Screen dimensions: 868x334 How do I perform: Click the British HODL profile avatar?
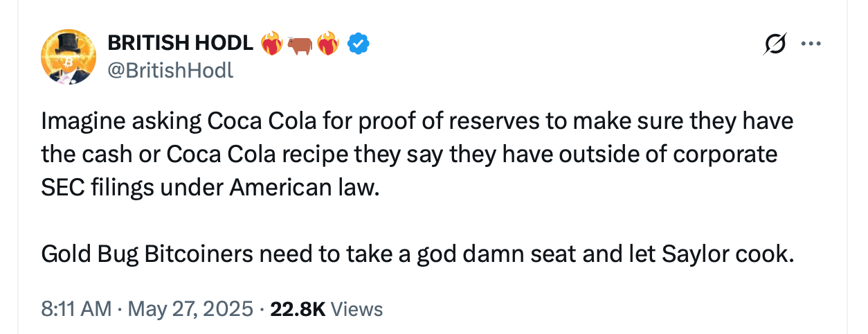pos(68,58)
